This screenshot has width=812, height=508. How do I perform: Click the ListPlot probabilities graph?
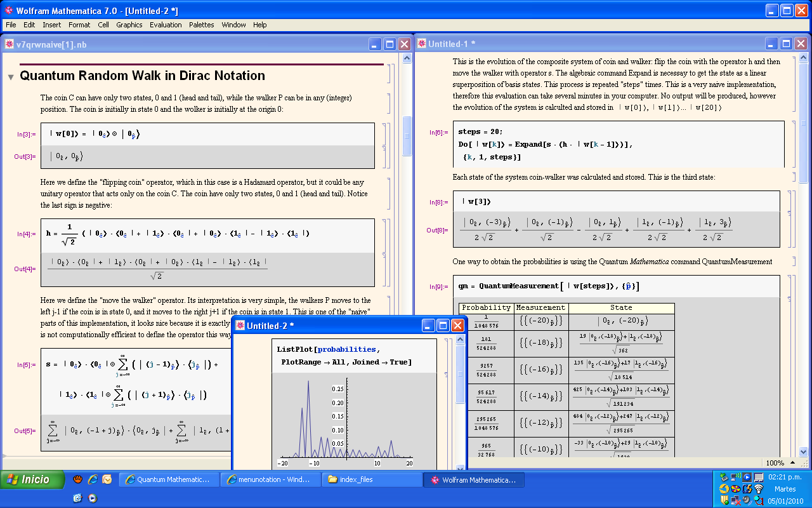point(346,420)
